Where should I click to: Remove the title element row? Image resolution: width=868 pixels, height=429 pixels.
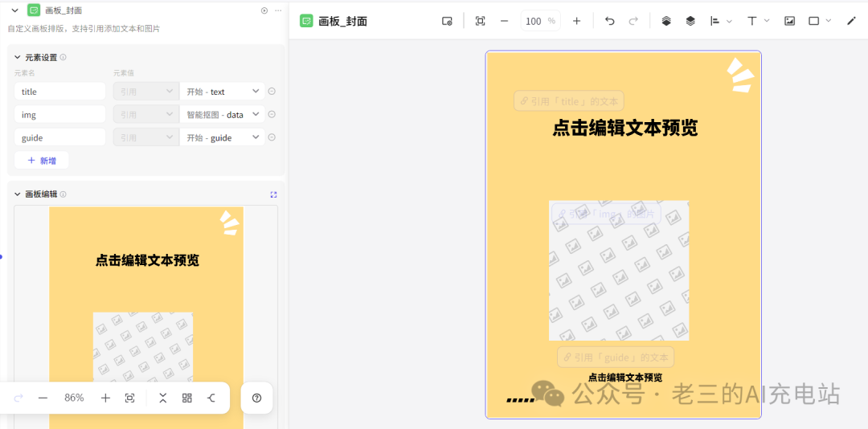[x=272, y=92]
